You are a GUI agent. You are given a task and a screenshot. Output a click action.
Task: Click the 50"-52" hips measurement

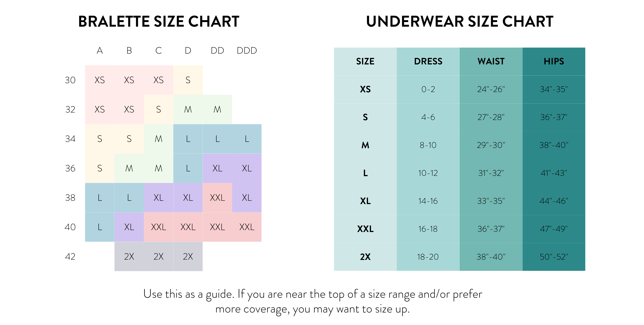click(554, 257)
